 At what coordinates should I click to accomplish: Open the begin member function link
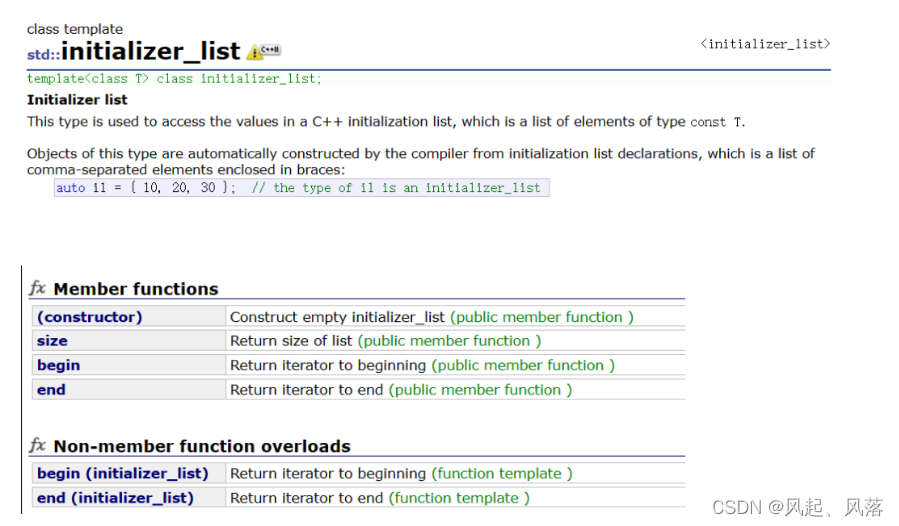click(x=58, y=365)
